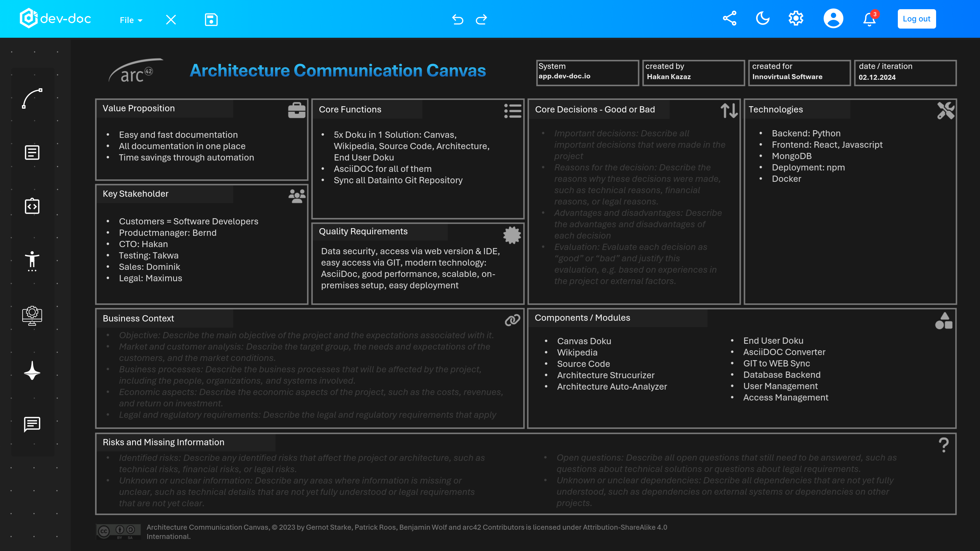The image size is (980, 551).
Task: Toggle dark mode with the moon icon
Action: [x=762, y=19]
